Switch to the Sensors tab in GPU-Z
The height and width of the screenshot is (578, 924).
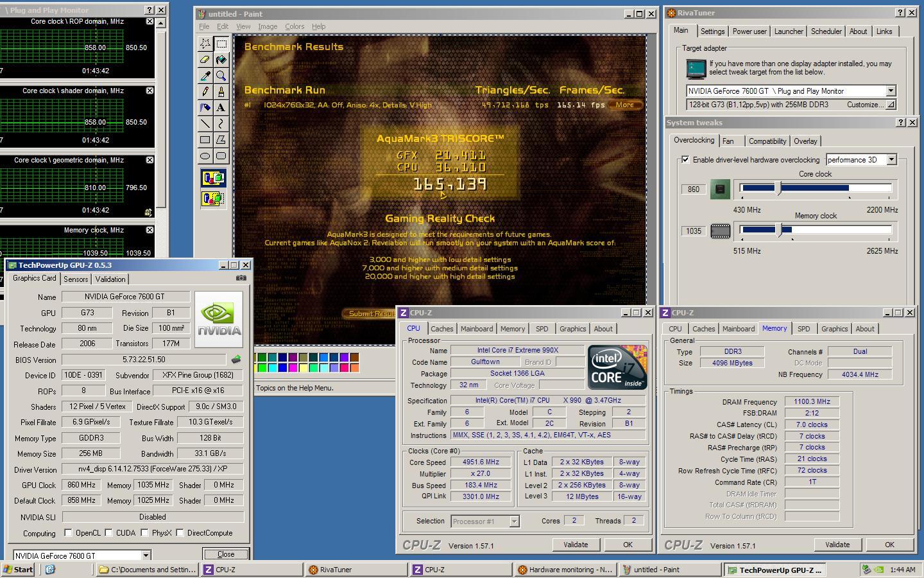(76, 279)
